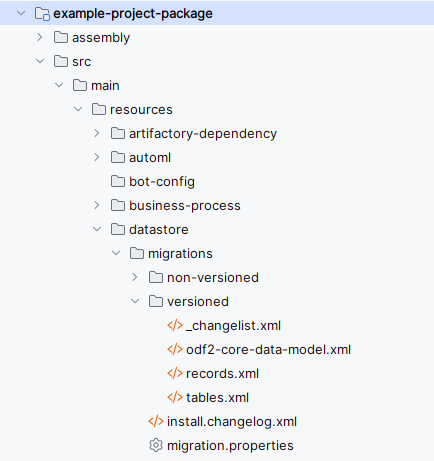Click the XML icon beside _changelist.xml
Viewport: 434px width, 461px height.
[175, 326]
